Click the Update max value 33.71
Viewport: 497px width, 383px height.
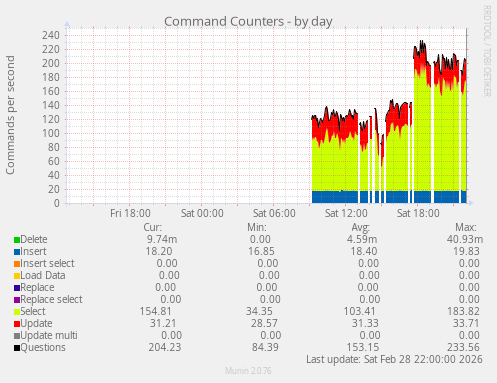pyautogui.click(x=466, y=323)
